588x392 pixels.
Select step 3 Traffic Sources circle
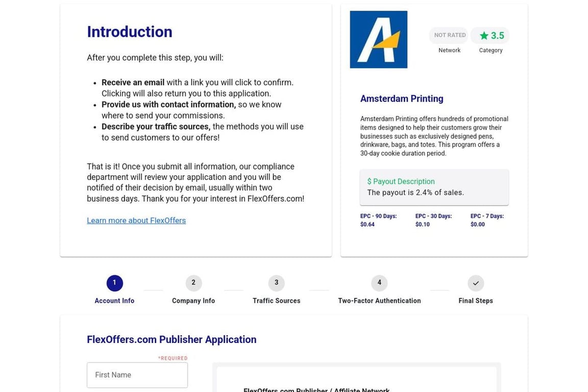pyautogui.click(x=276, y=283)
